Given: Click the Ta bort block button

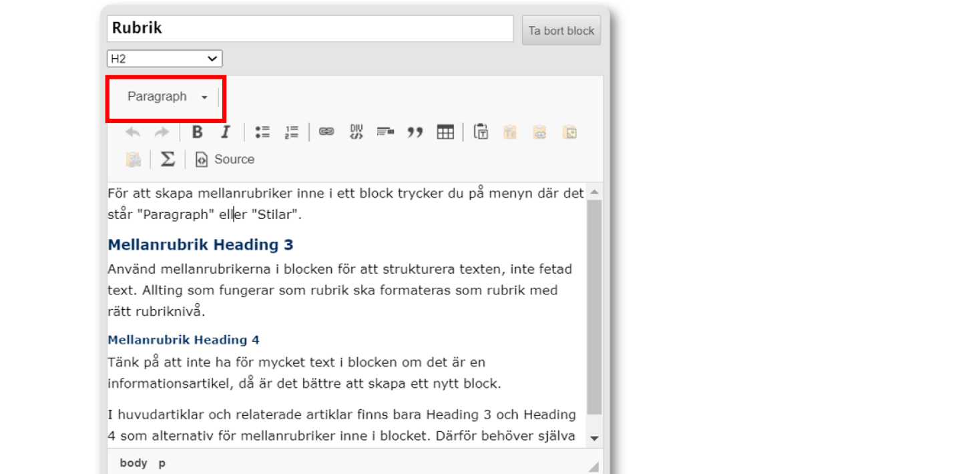Looking at the screenshot, I should (561, 31).
